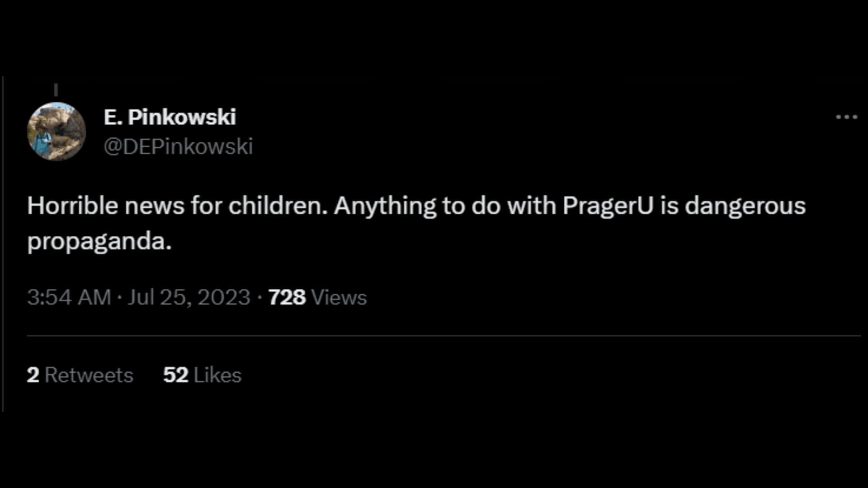Click the word Horrible starting the tweet
Image resolution: width=868 pixels, height=488 pixels.
[72, 206]
